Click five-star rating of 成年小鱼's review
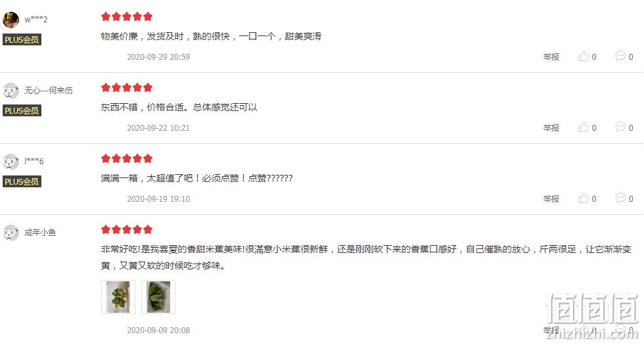 (127, 229)
